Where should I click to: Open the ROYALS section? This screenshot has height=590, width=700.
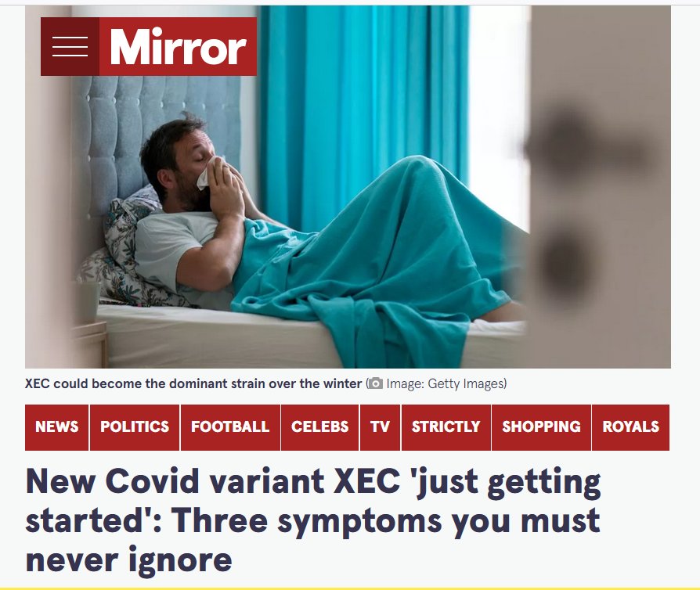coord(630,427)
